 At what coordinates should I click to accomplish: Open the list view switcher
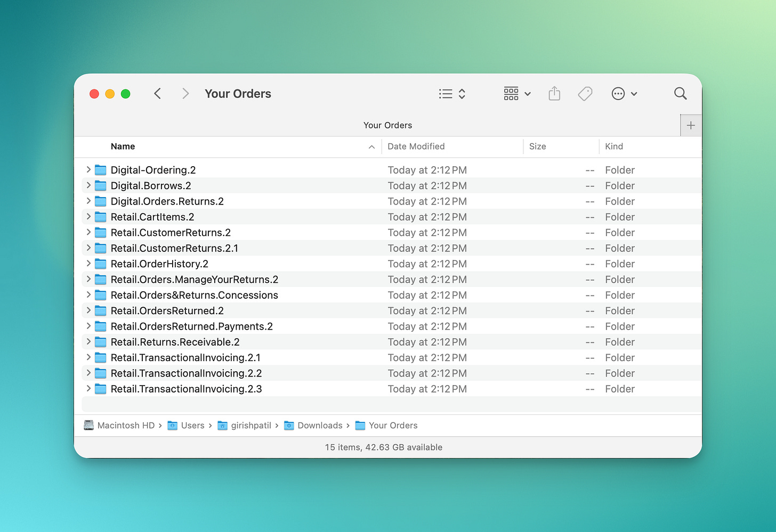[452, 94]
